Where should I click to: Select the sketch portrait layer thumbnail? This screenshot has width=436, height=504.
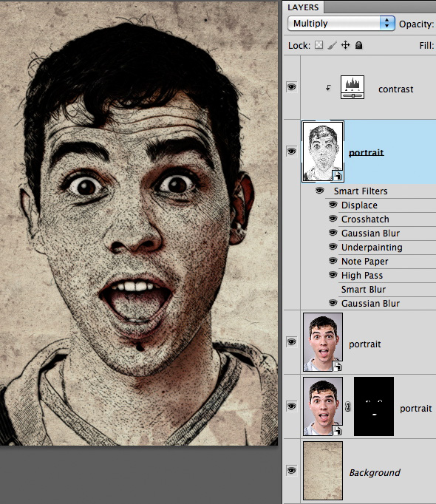(323, 151)
